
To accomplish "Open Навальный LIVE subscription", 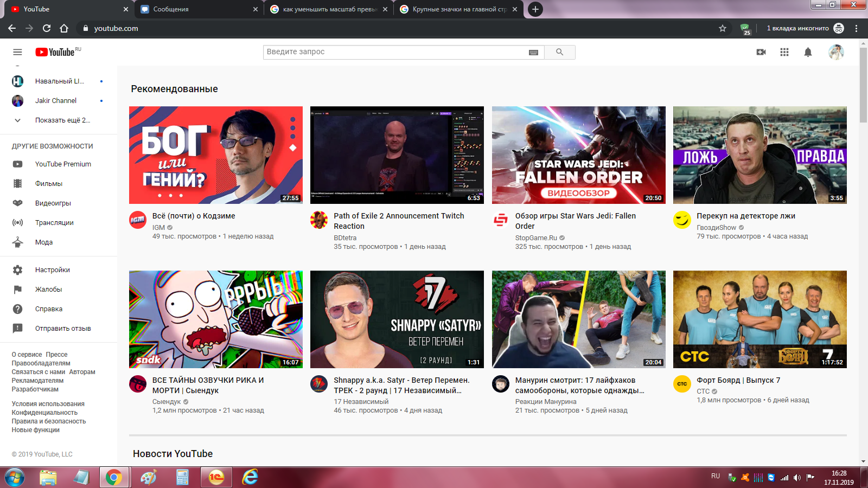I will click(59, 81).
